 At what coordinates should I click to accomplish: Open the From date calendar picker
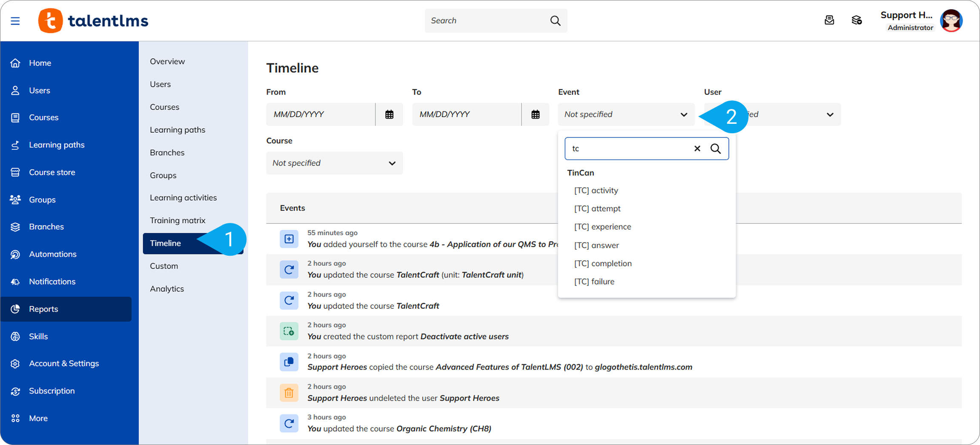click(x=389, y=114)
